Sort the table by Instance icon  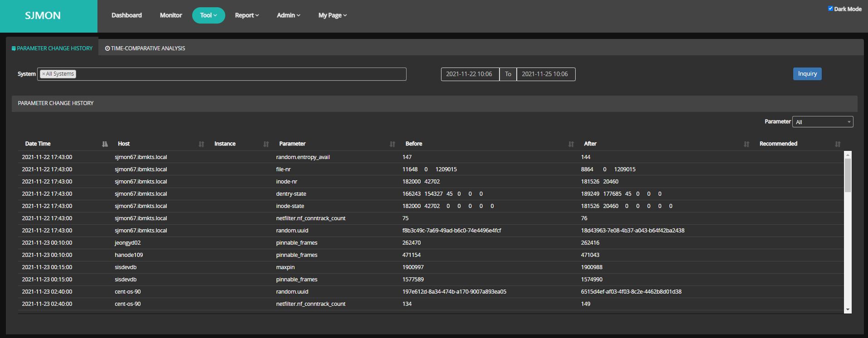point(266,144)
